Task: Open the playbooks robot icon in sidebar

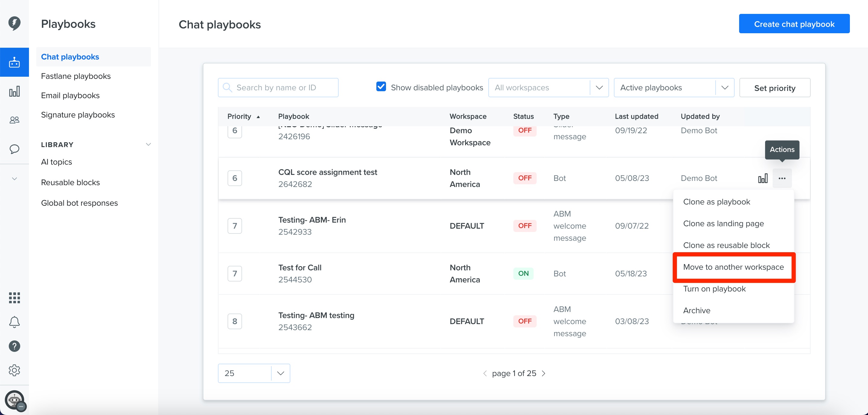Action: coord(14,62)
